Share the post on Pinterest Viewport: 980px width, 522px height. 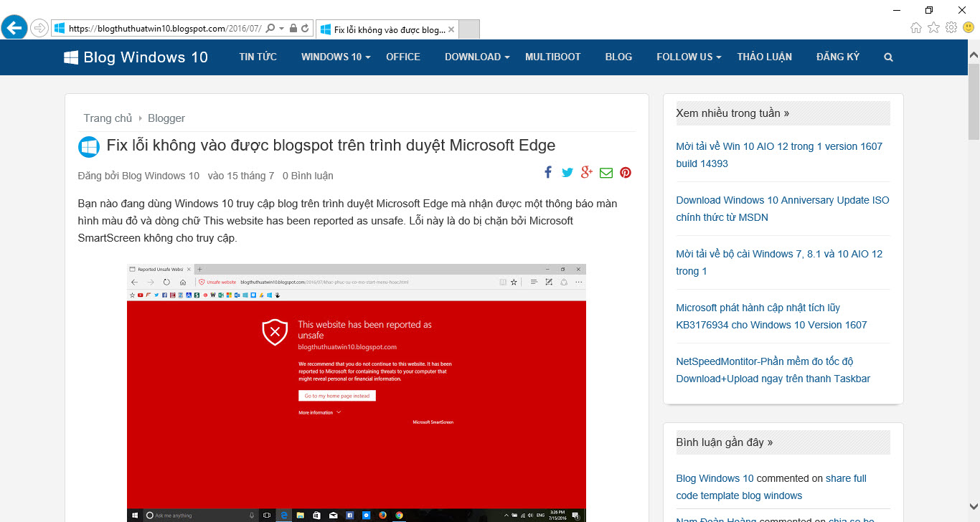pyautogui.click(x=626, y=173)
